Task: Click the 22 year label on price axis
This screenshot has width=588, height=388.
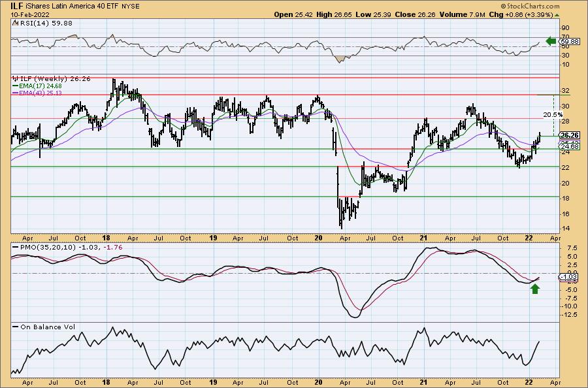Action: 529,238
